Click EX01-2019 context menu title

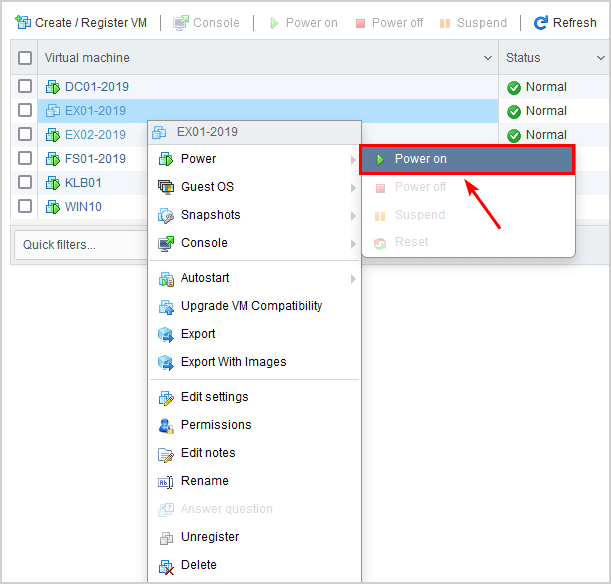click(x=207, y=132)
